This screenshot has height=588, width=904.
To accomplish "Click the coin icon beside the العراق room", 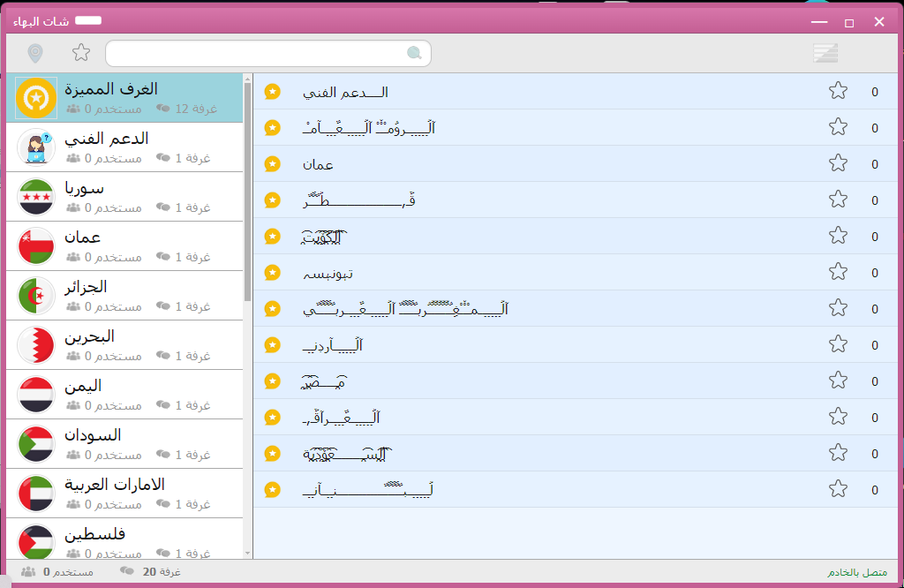I will (x=272, y=418).
